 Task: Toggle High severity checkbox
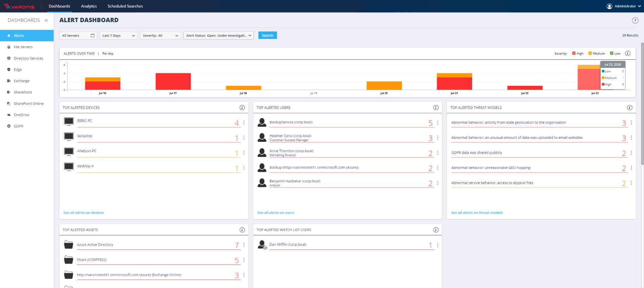[x=574, y=53]
